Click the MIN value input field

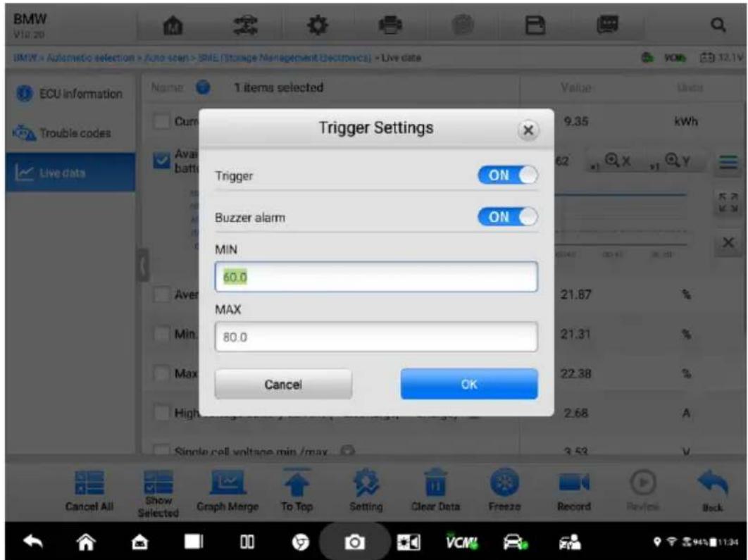[x=376, y=277]
